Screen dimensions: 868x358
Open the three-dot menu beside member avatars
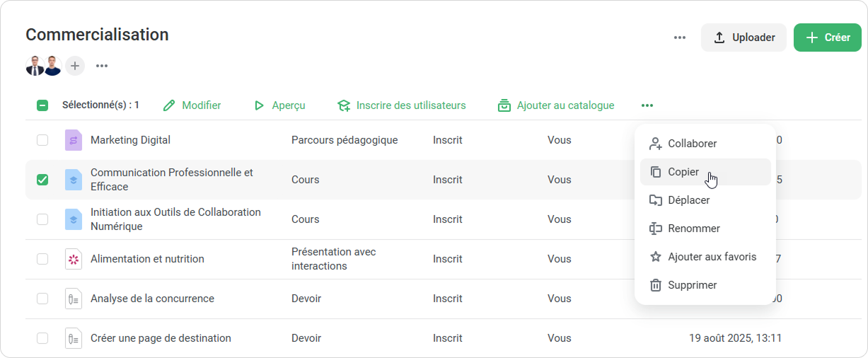[102, 66]
